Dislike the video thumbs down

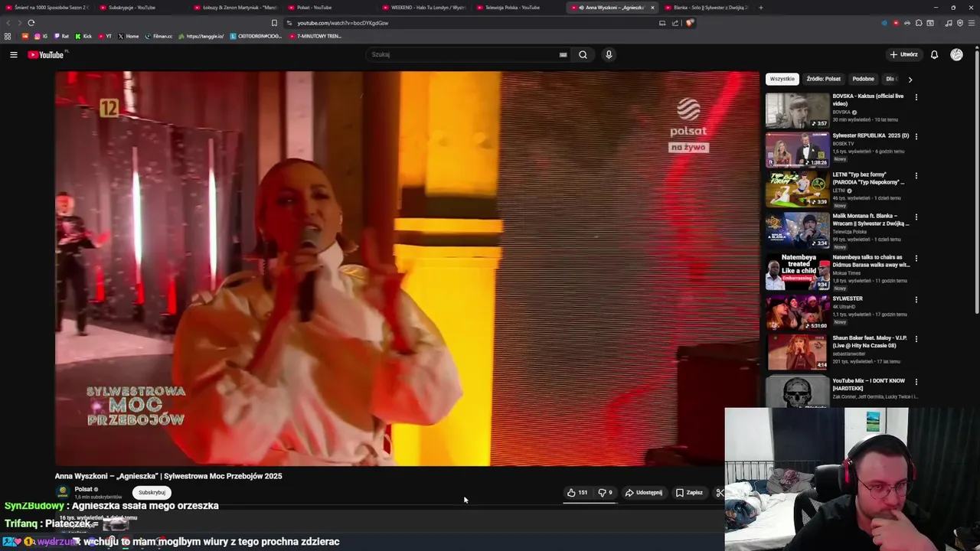605,493
